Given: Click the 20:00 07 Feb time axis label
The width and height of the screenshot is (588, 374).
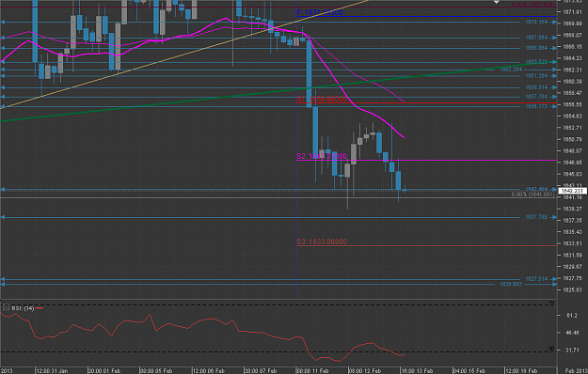Looking at the screenshot, I should coord(261,370).
